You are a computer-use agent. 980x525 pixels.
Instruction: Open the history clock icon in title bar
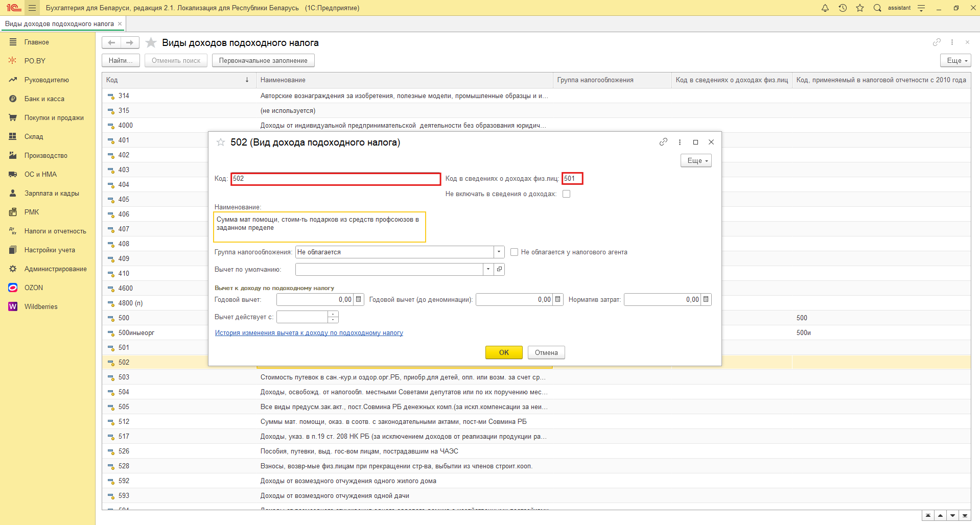click(x=843, y=8)
